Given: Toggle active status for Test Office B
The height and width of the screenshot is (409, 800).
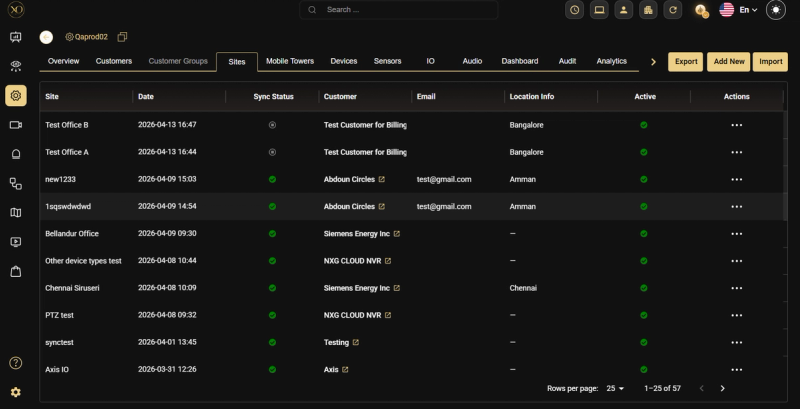Looking at the screenshot, I should tap(644, 125).
